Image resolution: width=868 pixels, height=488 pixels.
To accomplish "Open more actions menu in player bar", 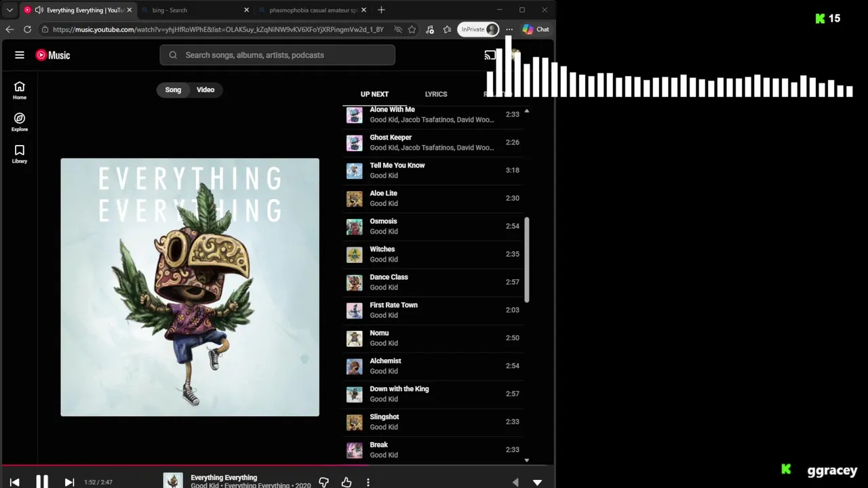I will (x=368, y=482).
